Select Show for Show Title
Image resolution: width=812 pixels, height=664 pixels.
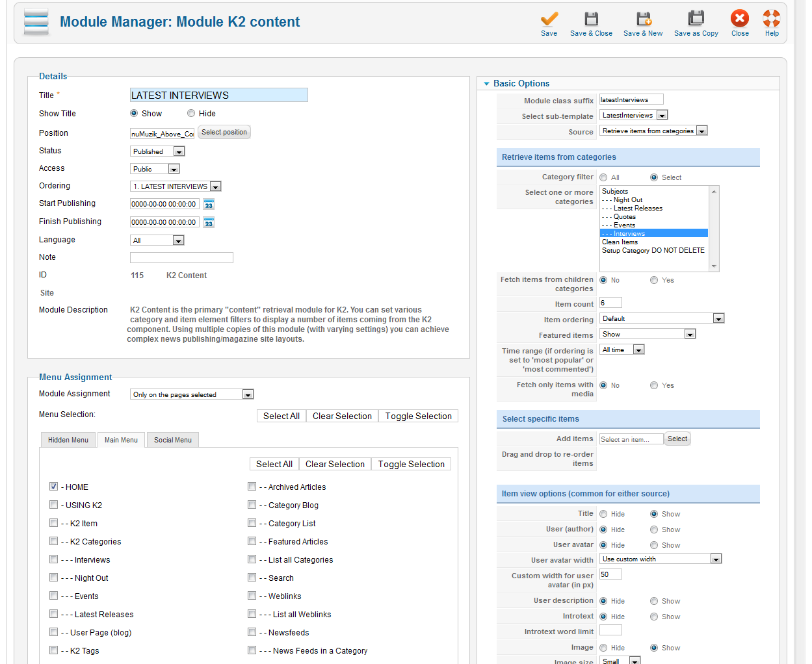[134, 113]
